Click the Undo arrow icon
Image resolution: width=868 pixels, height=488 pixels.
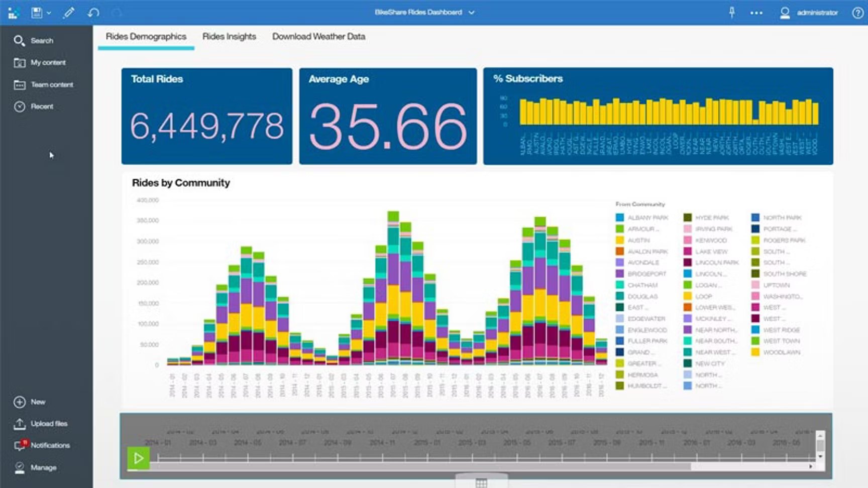point(92,13)
